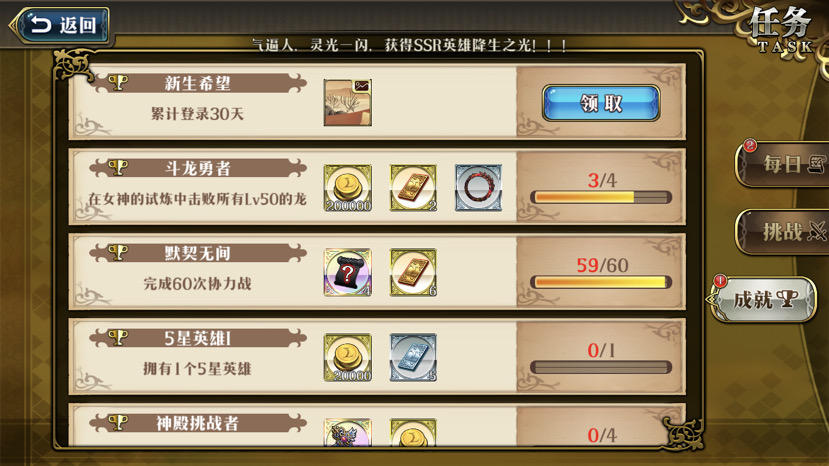Viewport: 829px width, 466px height.
Task: Tap the golden ticket reward in 默契无间
Action: pos(413,272)
